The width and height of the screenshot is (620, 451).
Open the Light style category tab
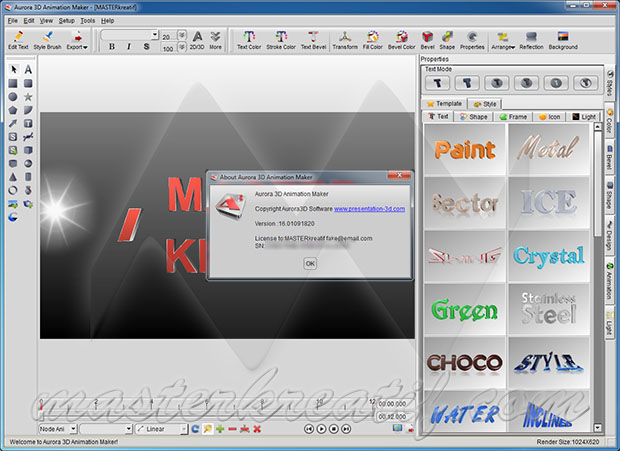(x=584, y=117)
